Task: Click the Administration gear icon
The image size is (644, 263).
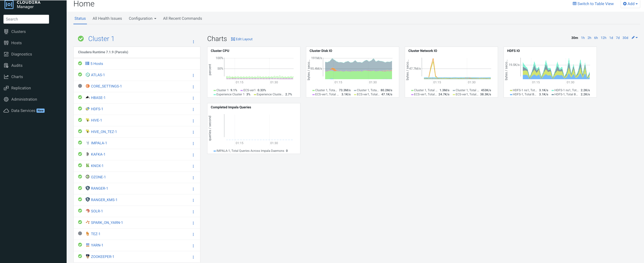Action: tap(6, 99)
